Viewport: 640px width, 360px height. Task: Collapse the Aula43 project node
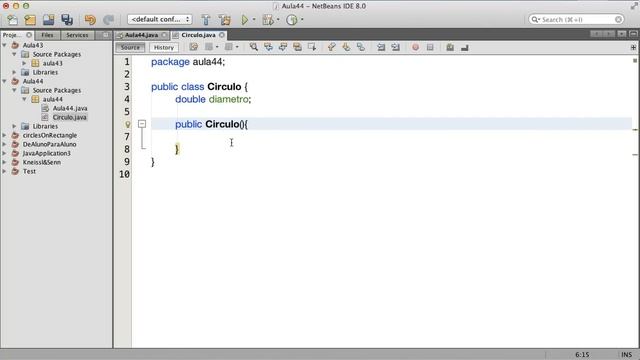4,45
